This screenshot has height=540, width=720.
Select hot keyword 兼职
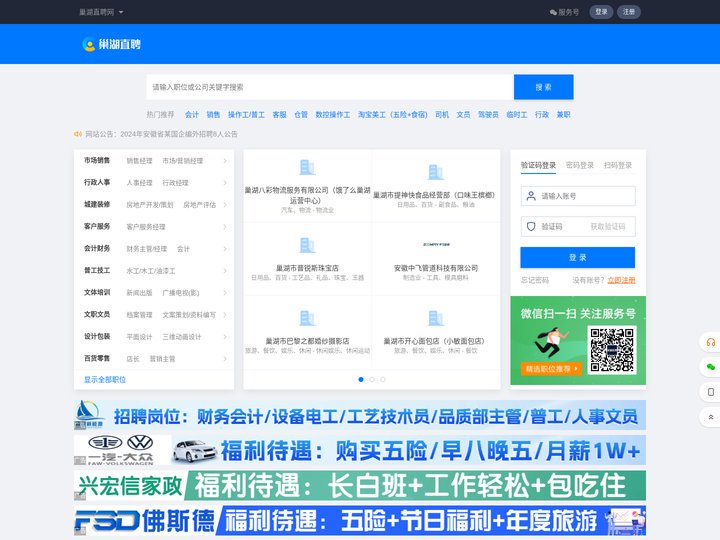(563, 114)
